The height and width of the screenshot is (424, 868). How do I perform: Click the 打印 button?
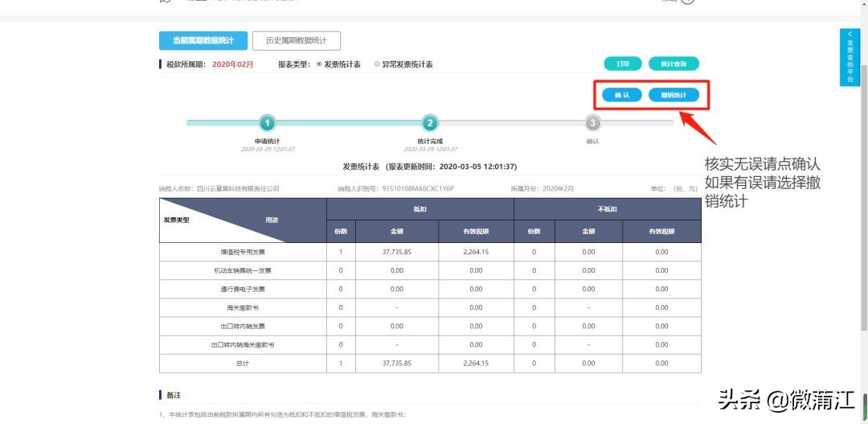click(623, 64)
